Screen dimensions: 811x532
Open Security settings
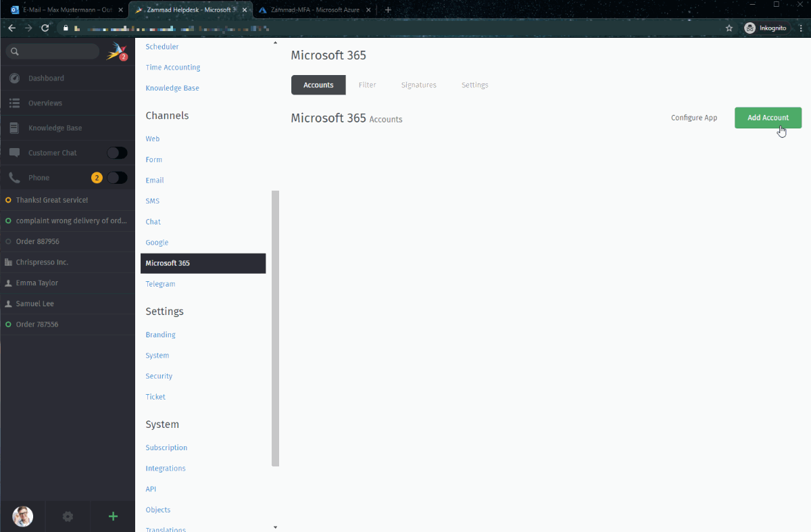tap(159, 377)
